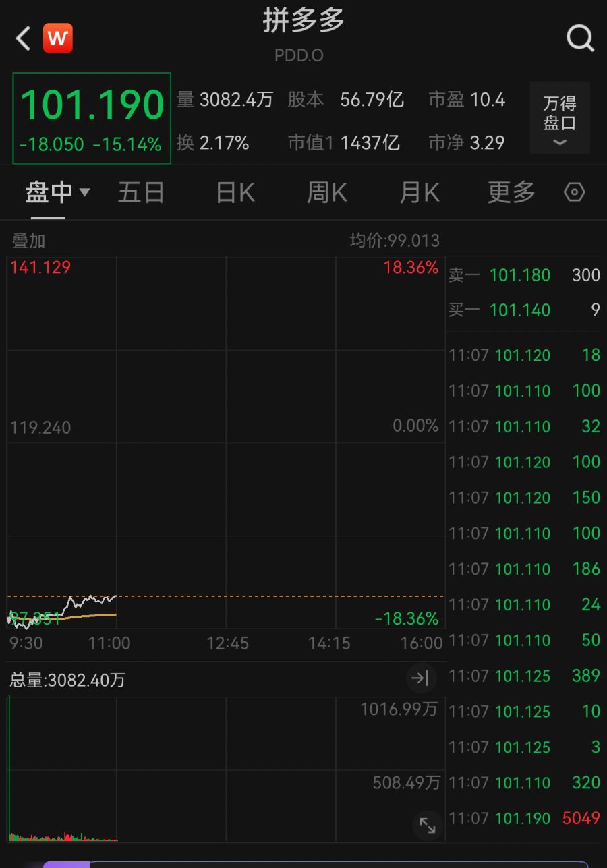Tap the current price 101.190 in the header

92,105
